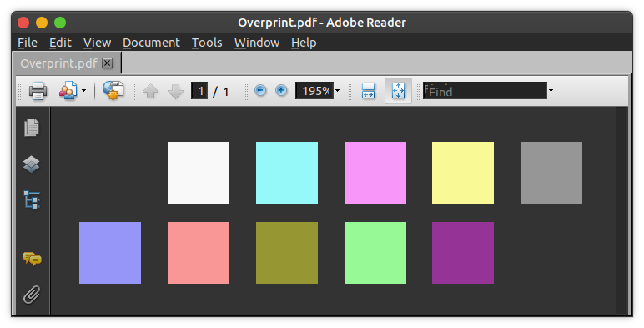Open the Collaborate icon with people
This screenshot has width=644, height=328.
click(68, 91)
